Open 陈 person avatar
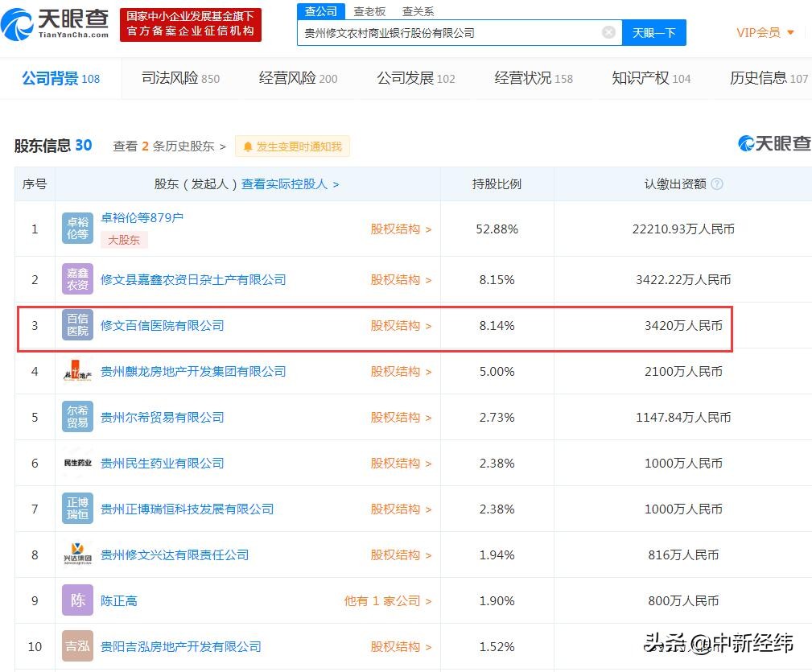 pyautogui.click(x=78, y=600)
